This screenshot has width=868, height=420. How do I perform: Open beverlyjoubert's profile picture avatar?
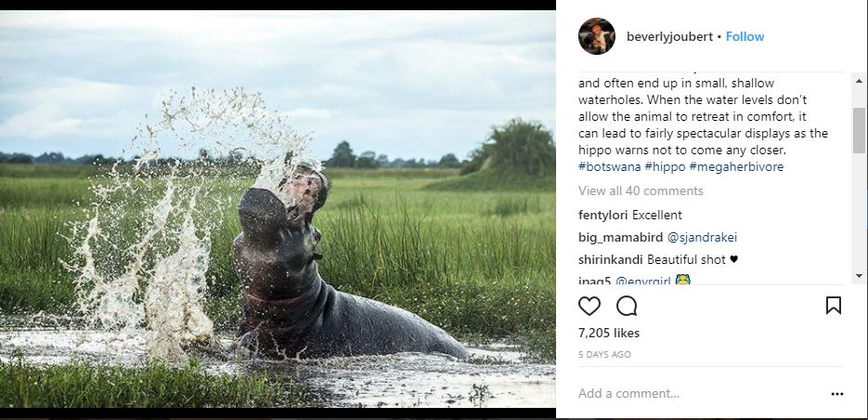(x=596, y=36)
